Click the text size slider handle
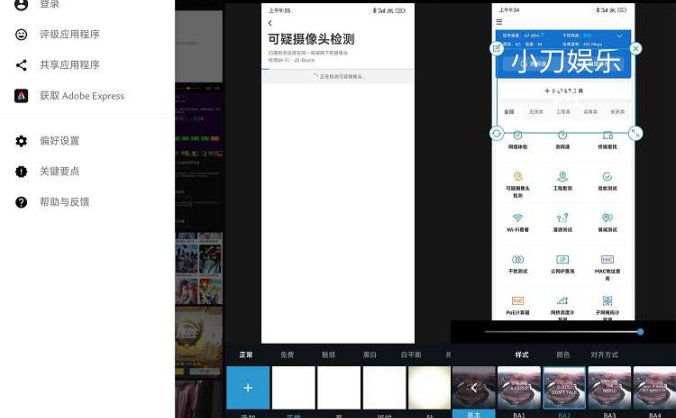 point(640,331)
